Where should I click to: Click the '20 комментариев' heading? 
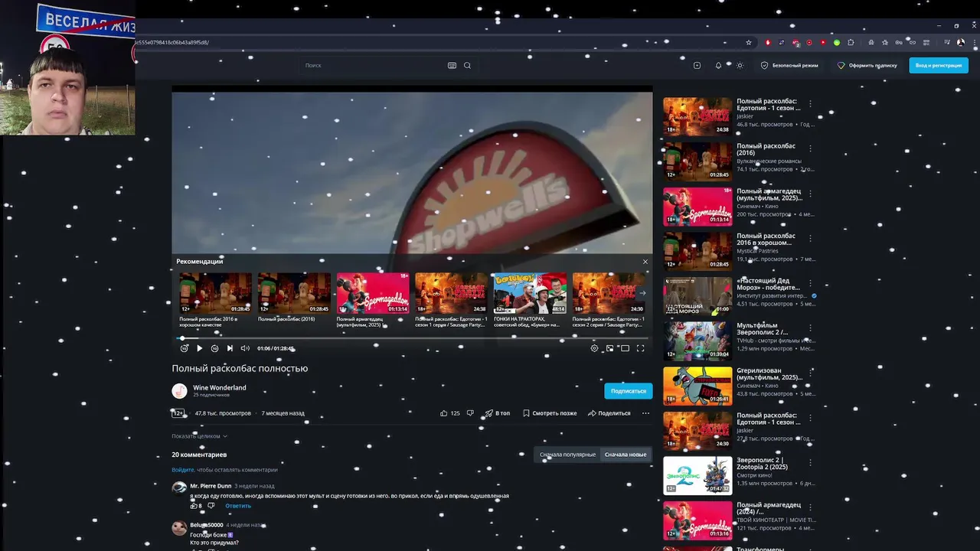(x=199, y=455)
